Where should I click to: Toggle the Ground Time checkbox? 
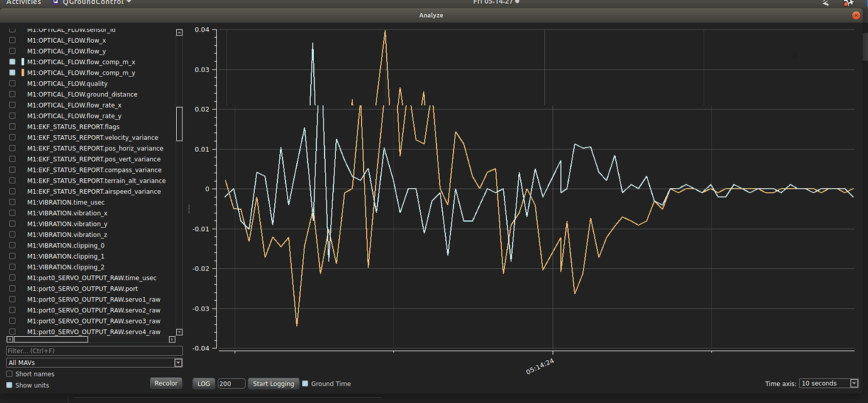pyautogui.click(x=305, y=383)
